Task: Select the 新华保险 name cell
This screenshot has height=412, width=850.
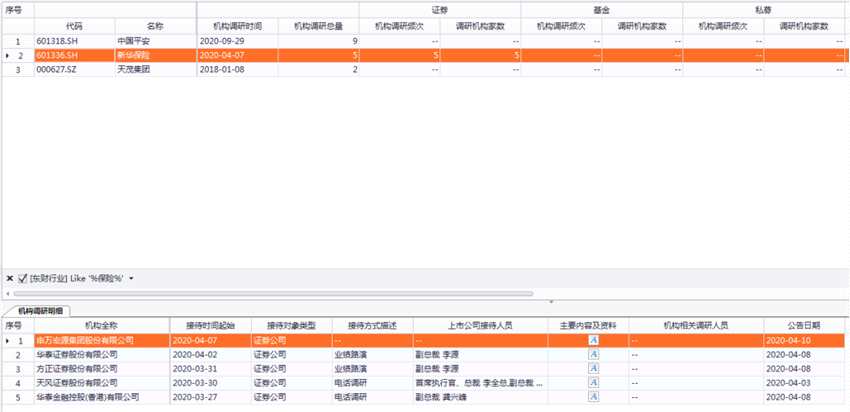Action: (156, 55)
